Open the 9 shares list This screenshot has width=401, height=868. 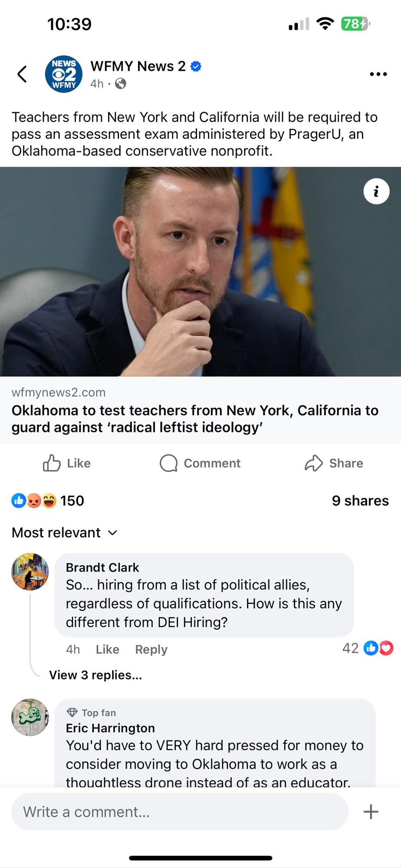pos(360,500)
